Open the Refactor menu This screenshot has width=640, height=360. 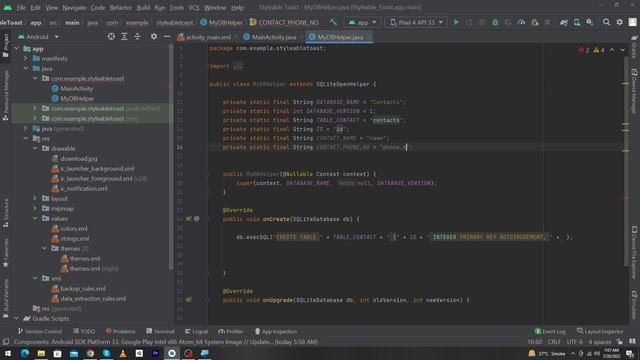click(x=120, y=7)
